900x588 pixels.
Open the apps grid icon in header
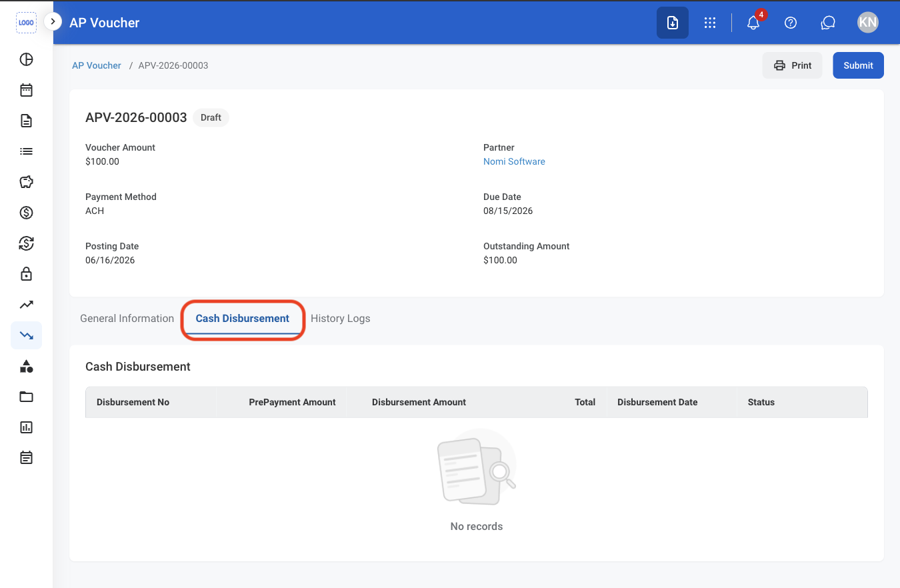710,23
